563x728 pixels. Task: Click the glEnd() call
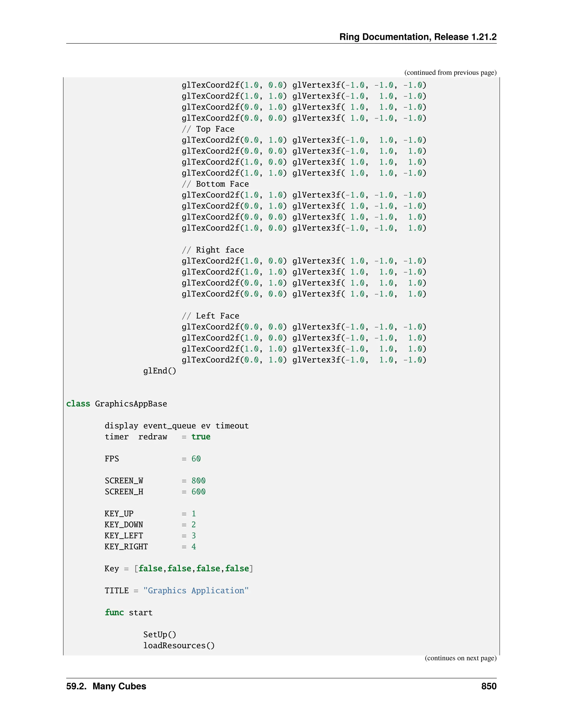pyautogui.click(x=159, y=371)
